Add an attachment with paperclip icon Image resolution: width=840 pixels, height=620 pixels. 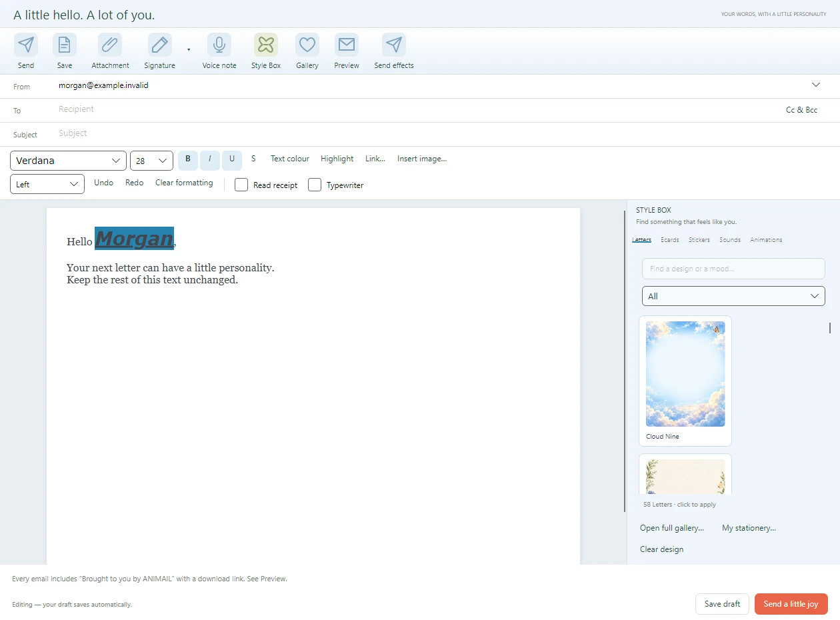(110, 45)
